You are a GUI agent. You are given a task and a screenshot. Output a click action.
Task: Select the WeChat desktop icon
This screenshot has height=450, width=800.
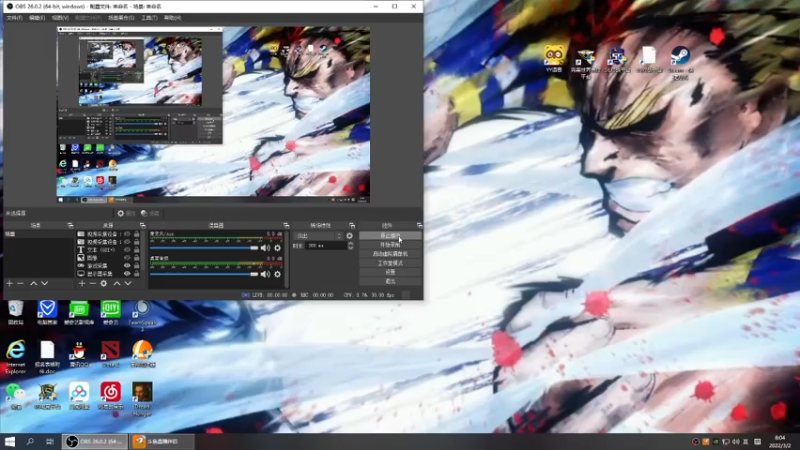point(16,396)
